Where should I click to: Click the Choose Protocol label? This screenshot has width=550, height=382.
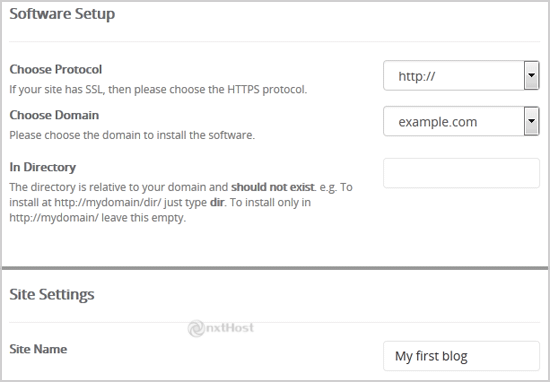pyautogui.click(x=55, y=69)
